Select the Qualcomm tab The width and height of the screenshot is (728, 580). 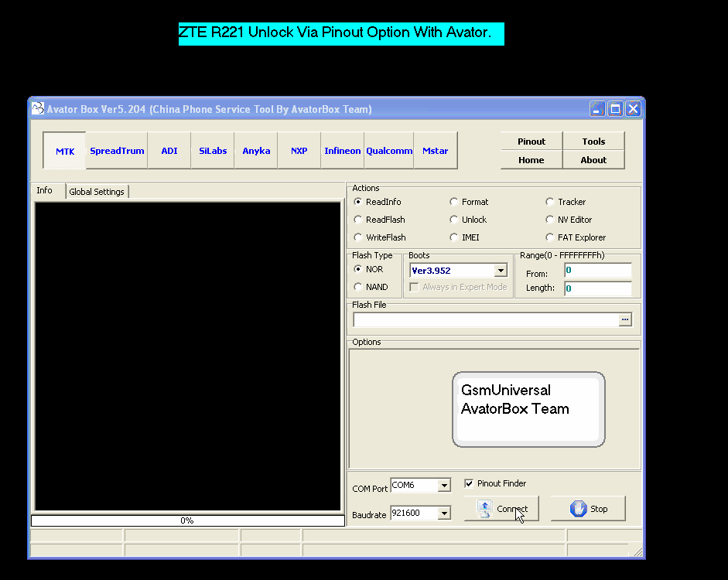(x=389, y=151)
